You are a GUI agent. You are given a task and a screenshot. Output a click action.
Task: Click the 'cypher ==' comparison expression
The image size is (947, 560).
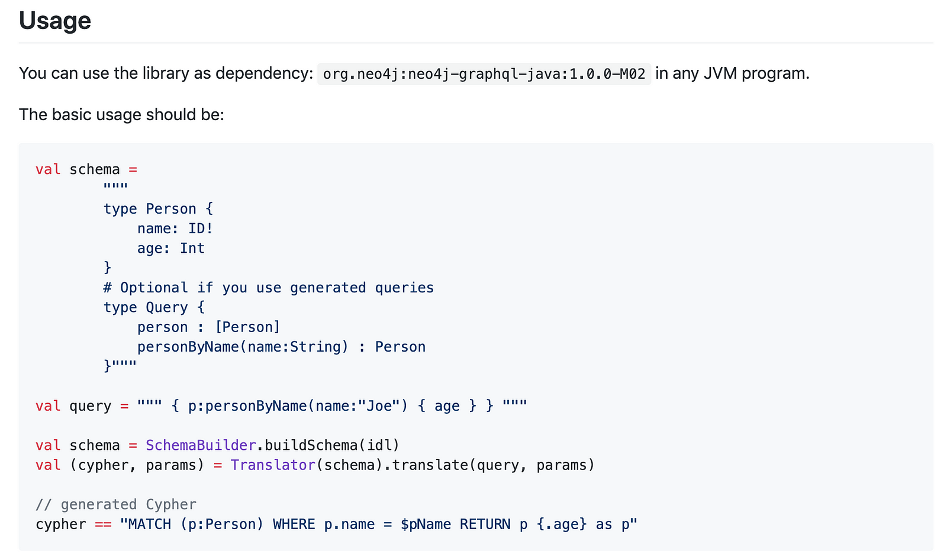(x=73, y=524)
